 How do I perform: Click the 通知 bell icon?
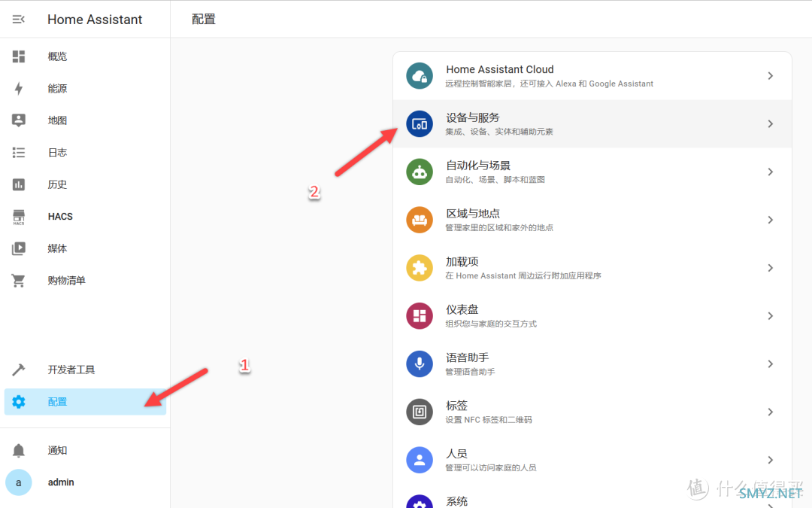tap(19, 451)
